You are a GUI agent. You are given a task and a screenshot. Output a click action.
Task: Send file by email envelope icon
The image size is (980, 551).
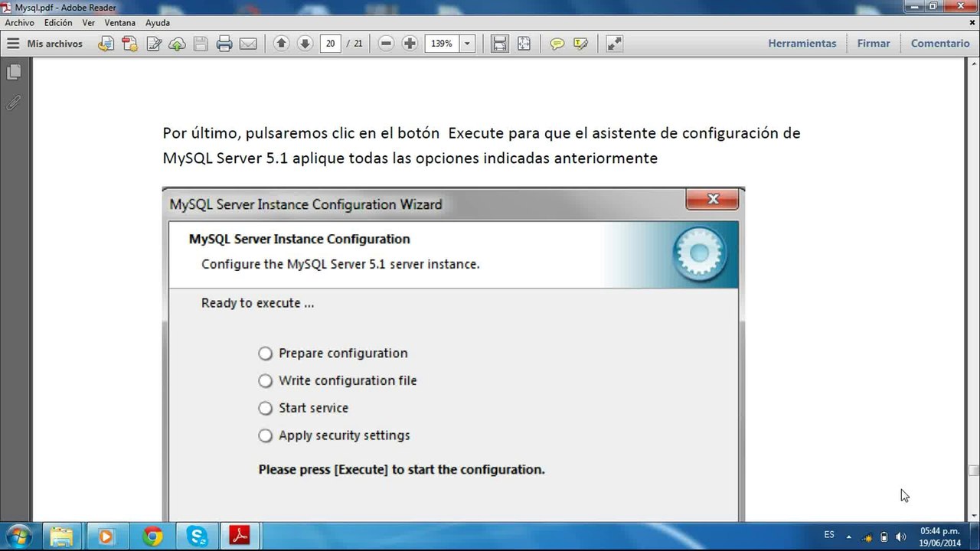click(x=248, y=44)
